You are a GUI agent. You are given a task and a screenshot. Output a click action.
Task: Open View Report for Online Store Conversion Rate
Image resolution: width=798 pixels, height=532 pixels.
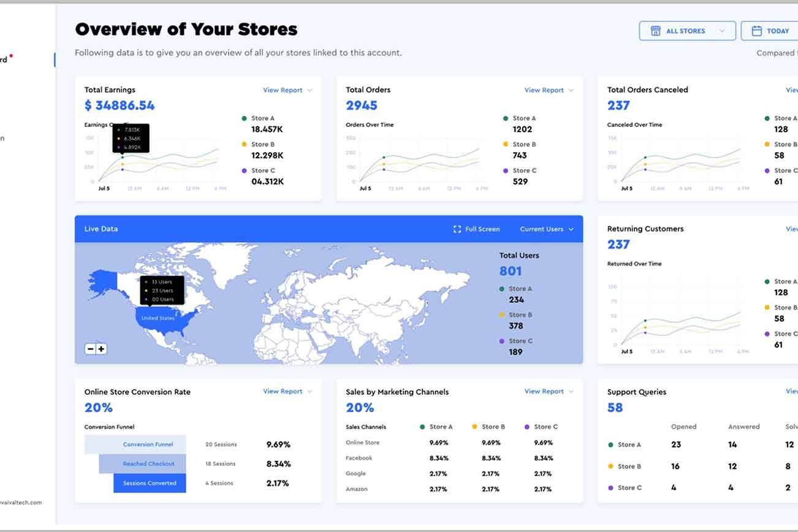283,392
